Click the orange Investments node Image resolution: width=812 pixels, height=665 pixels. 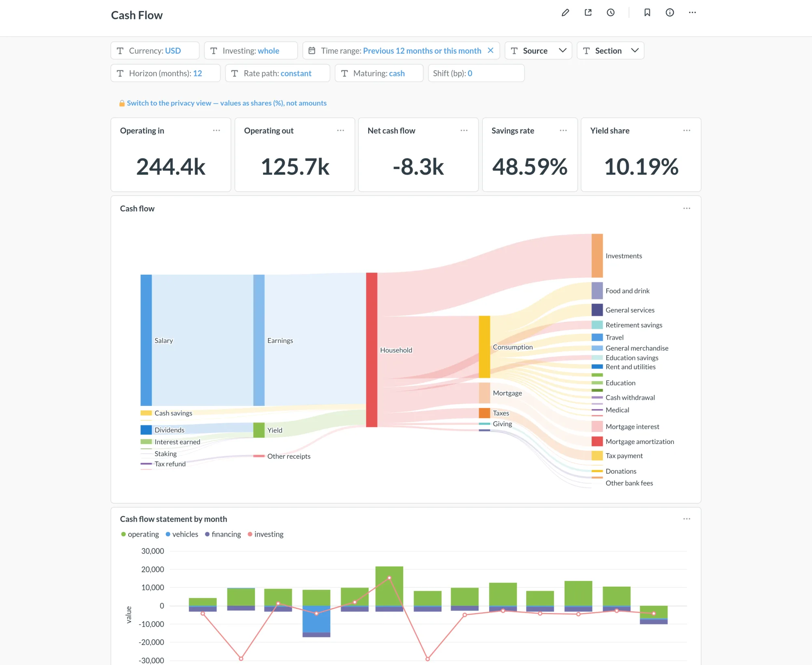(597, 256)
